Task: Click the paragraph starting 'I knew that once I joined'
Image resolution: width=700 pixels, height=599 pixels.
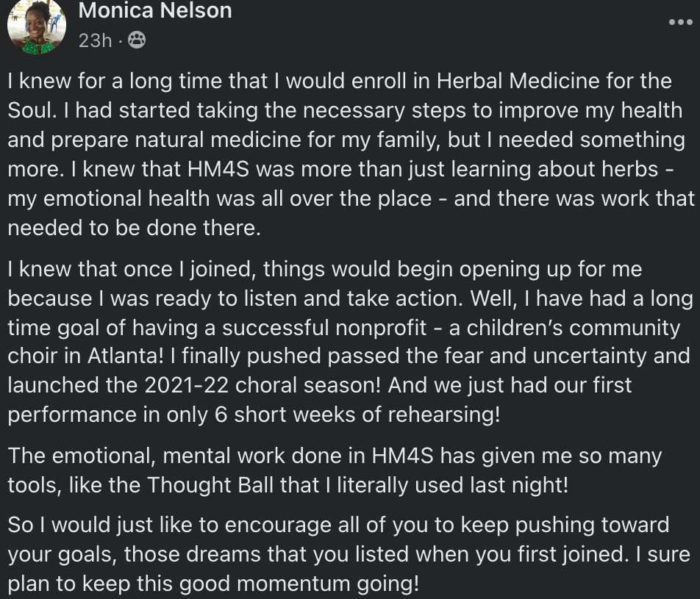Action: coord(350,342)
